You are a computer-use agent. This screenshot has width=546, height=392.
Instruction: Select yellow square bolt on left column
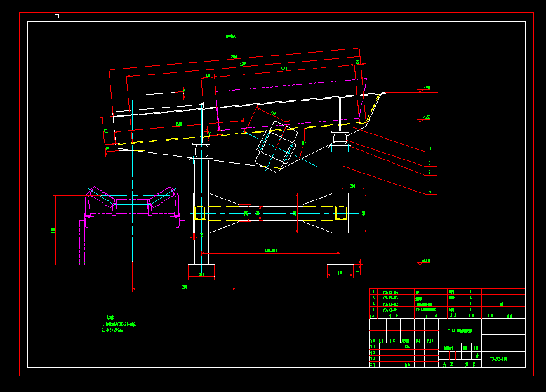[200, 213]
